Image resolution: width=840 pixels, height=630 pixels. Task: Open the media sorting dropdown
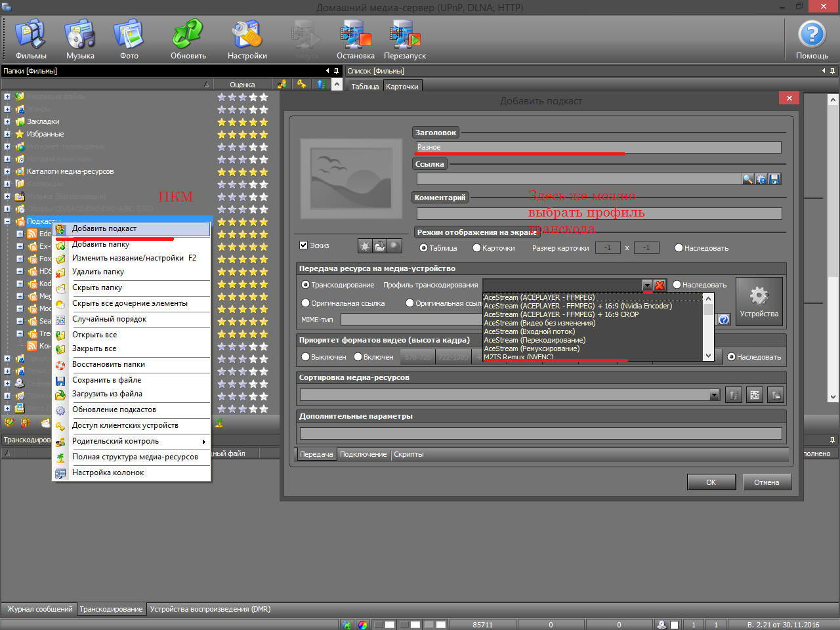coord(715,395)
